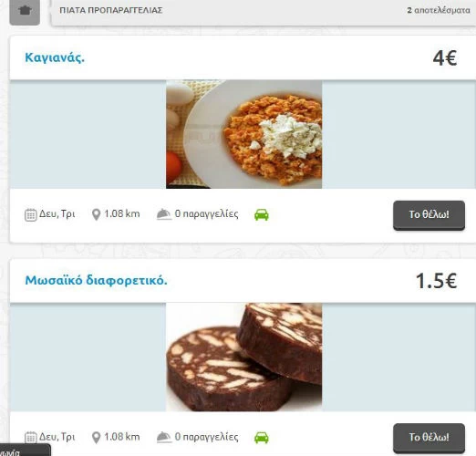Screen dimensions: 476x456
Task: Click orders cloche icon on Καγιανάς card
Action: pos(164,214)
